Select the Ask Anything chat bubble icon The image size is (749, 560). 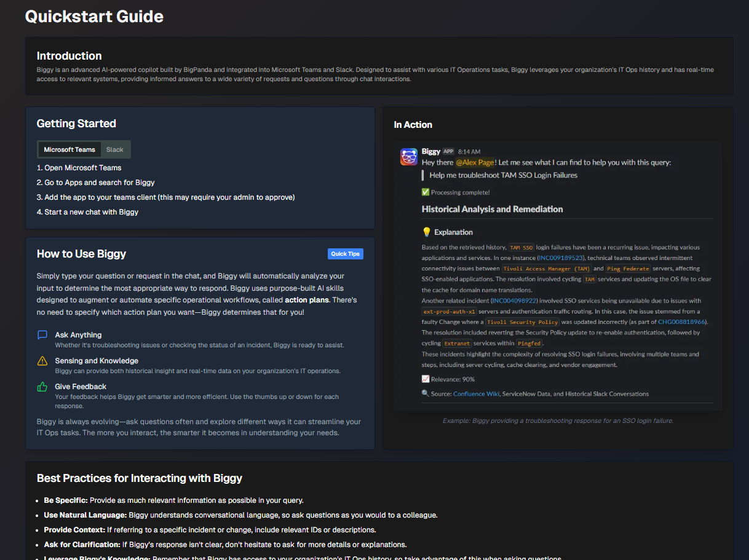coord(41,335)
